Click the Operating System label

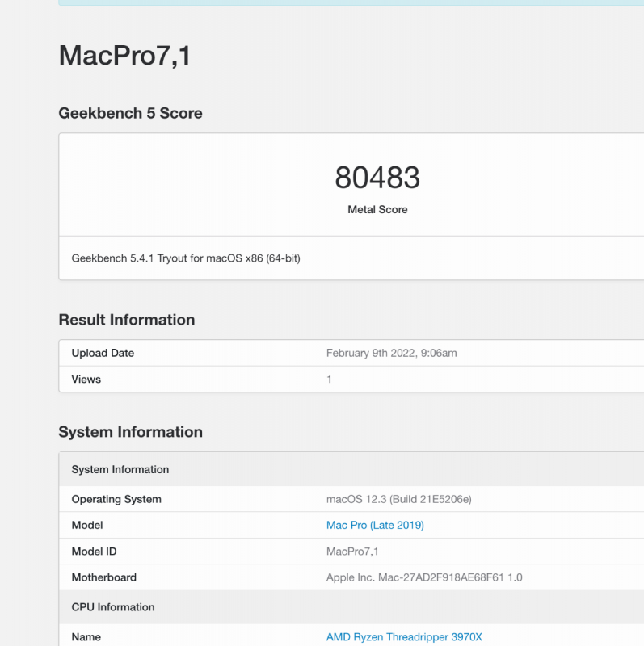(x=116, y=499)
